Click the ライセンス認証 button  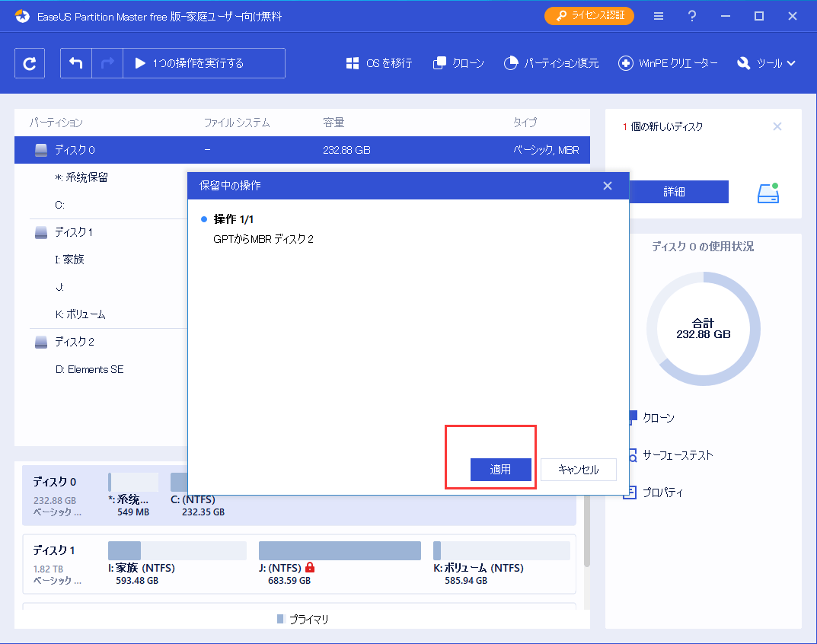coord(589,16)
